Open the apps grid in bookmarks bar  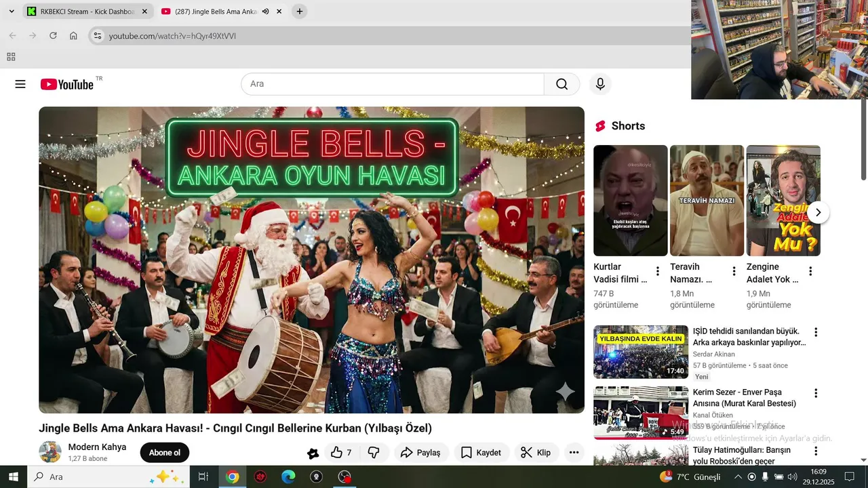[11, 57]
